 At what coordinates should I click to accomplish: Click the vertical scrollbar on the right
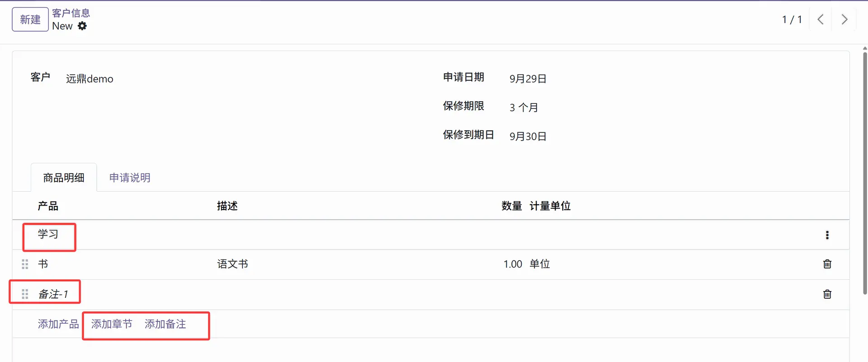tap(864, 172)
